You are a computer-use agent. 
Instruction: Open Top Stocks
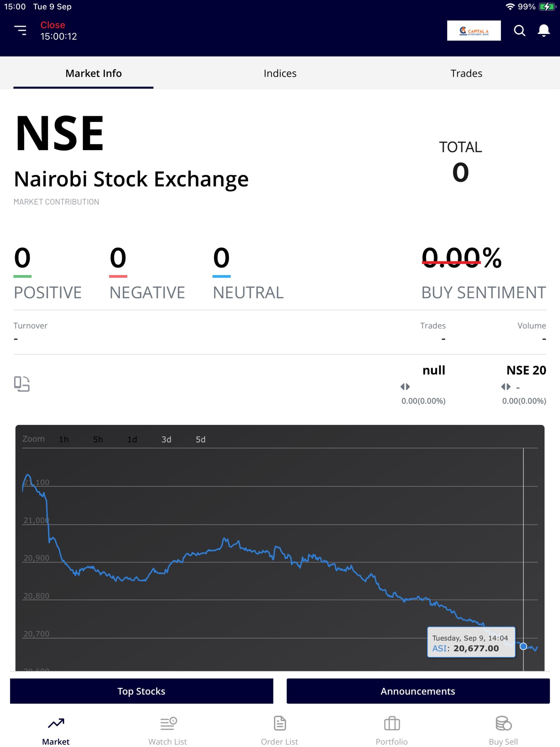[x=141, y=691]
